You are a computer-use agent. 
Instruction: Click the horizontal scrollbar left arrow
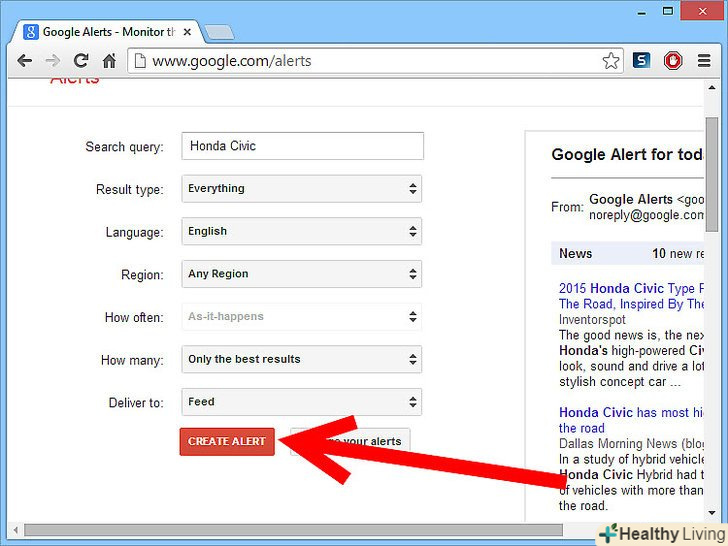[x=15, y=530]
